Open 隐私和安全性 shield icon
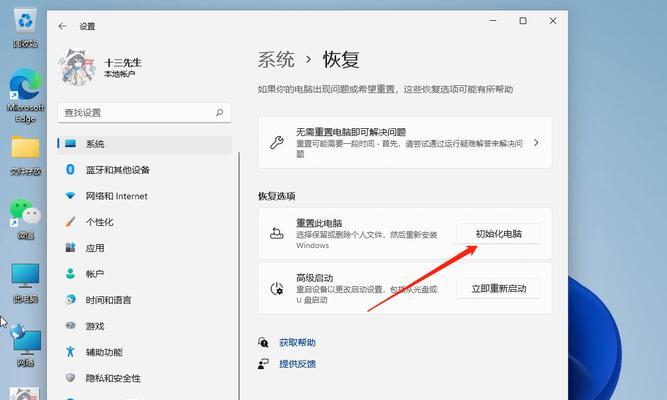This screenshot has height=400, width=667. (x=70, y=377)
